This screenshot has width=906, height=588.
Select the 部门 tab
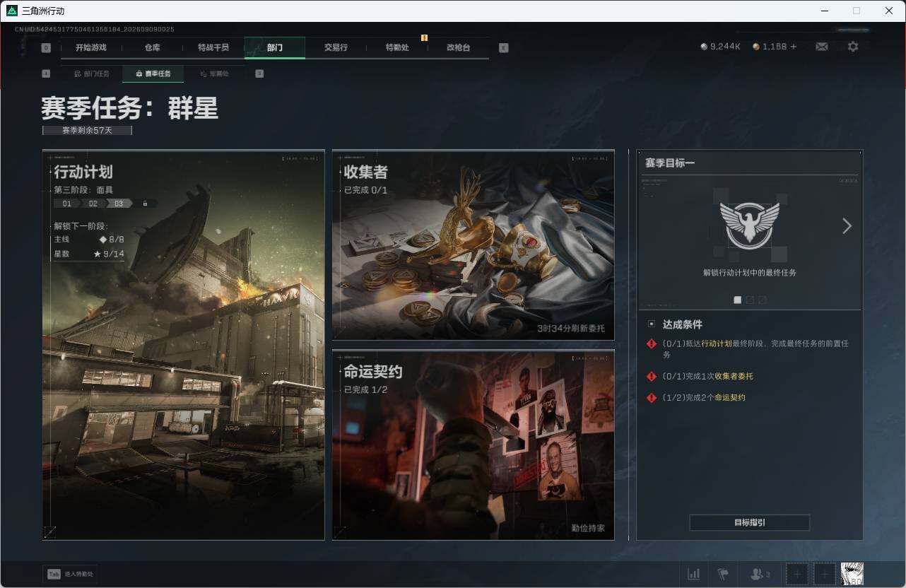(x=275, y=48)
